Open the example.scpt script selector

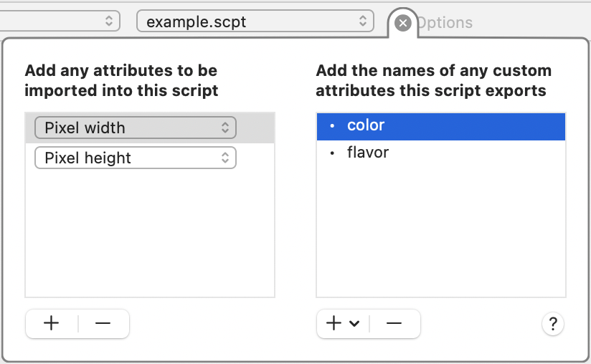pyautogui.click(x=255, y=21)
